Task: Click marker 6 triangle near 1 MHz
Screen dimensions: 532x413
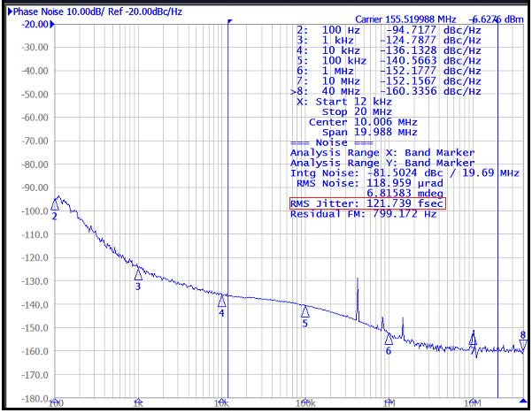Action: tap(388, 339)
